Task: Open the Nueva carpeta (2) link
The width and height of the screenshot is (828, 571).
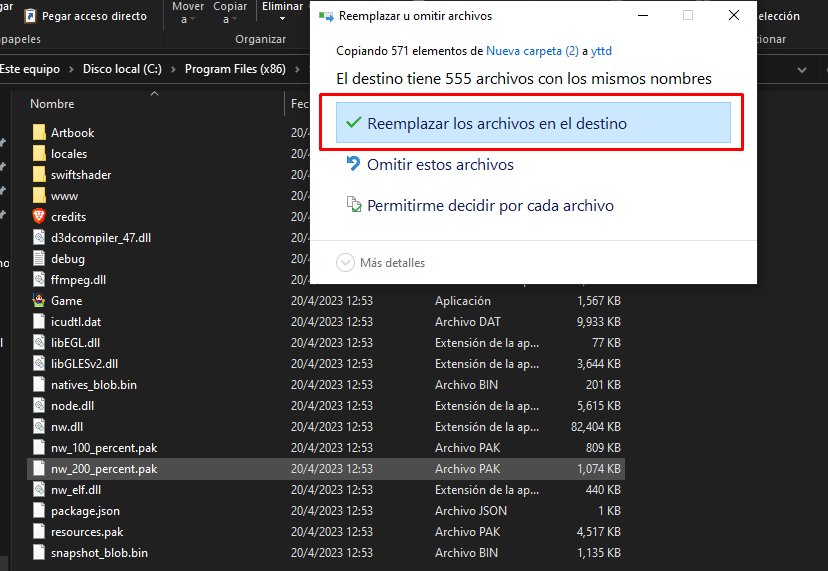Action: pos(532,50)
